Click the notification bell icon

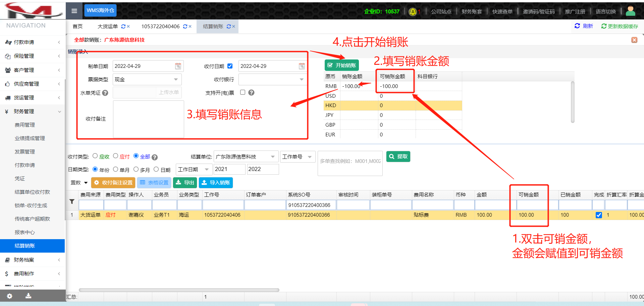pyautogui.click(x=413, y=12)
